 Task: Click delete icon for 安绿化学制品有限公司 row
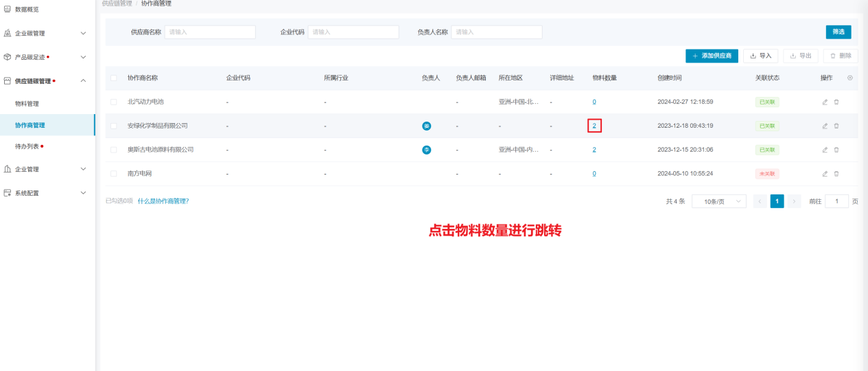tap(836, 126)
